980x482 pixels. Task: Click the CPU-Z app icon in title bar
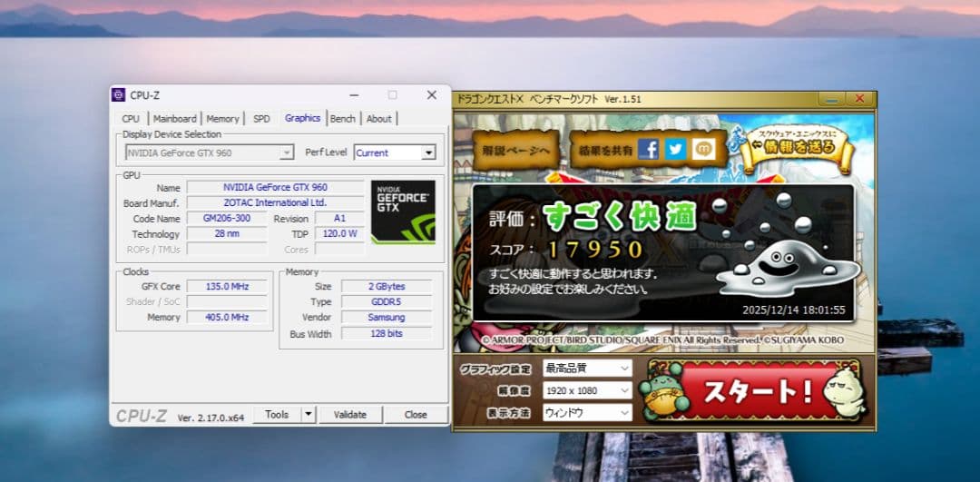[x=117, y=95]
